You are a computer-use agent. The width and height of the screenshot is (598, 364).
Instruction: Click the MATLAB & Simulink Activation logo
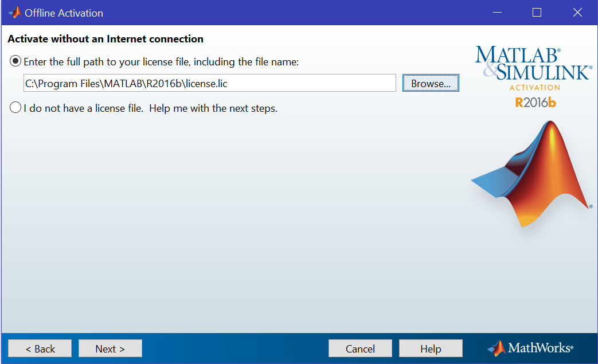tap(534, 69)
